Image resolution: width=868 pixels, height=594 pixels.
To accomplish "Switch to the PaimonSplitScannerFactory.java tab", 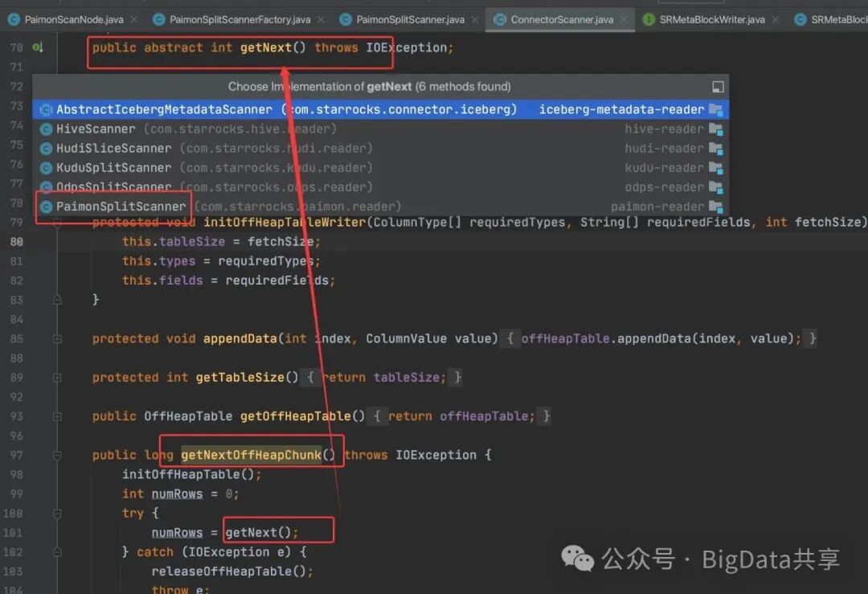I will pyautogui.click(x=240, y=20).
